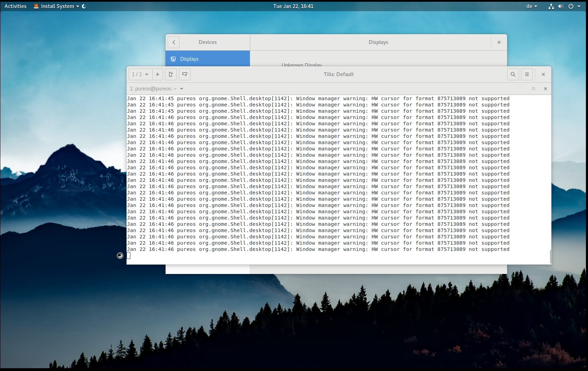Close the Displays settings window
Image resolution: width=588 pixels, height=371 pixels.
click(x=499, y=42)
